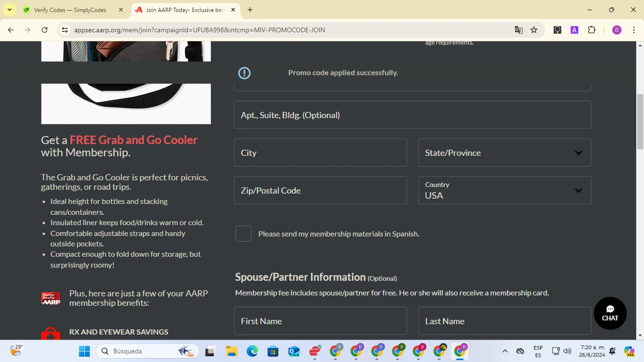Click the page vertical scrollbar thumb
Viewport: 644px width, 362px height.
(640, 122)
